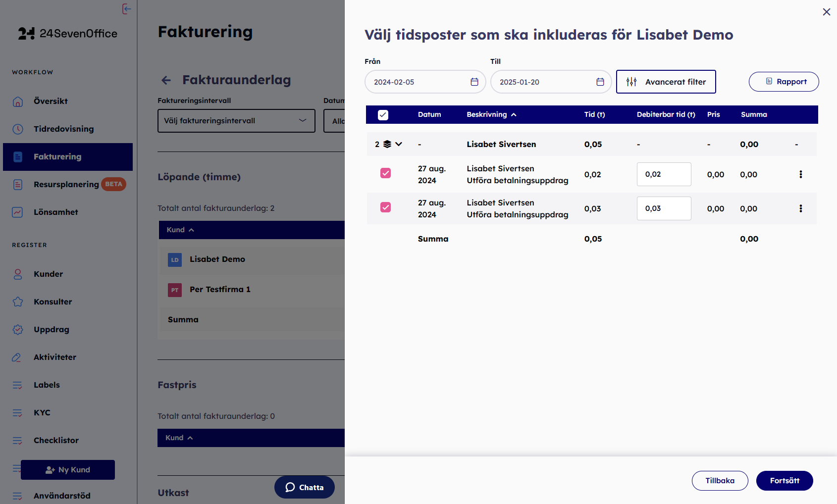This screenshot has height=504, width=837.
Task: Edit debiterbar tid field showing 0,02
Action: coord(664,174)
